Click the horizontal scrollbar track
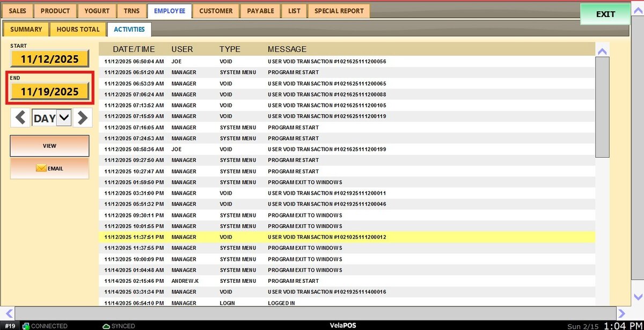 (315, 313)
